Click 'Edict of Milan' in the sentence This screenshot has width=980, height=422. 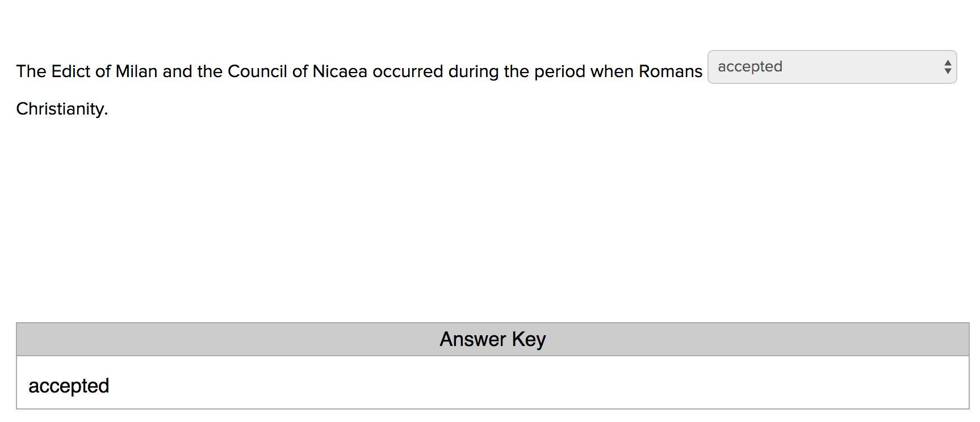[x=104, y=71]
